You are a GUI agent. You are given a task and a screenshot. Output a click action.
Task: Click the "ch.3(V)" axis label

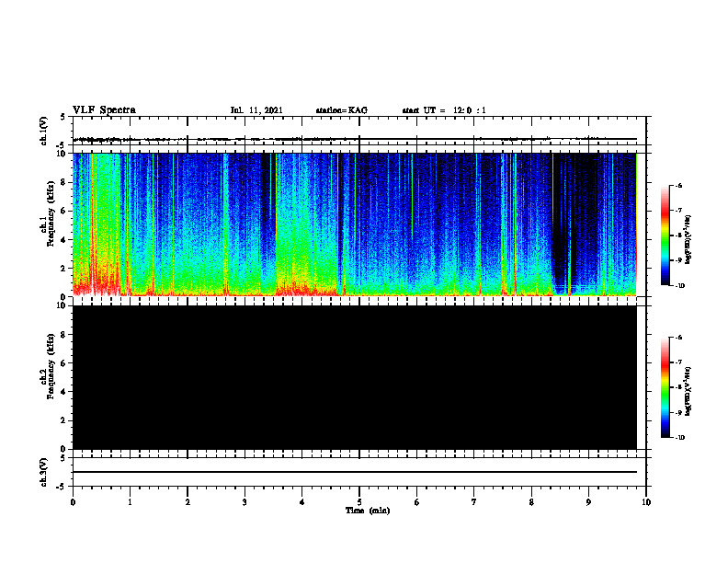point(43,472)
